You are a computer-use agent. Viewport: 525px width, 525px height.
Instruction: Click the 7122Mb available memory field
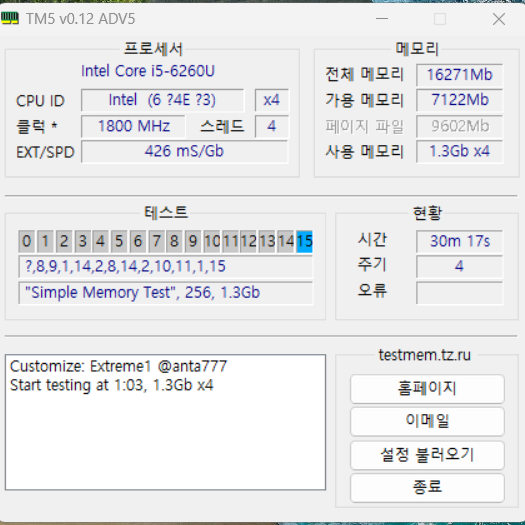[459, 100]
